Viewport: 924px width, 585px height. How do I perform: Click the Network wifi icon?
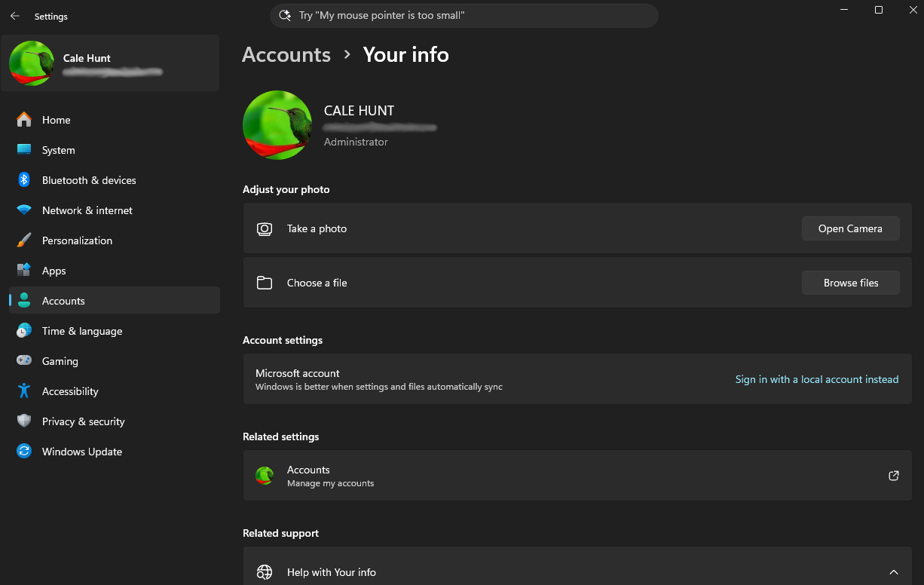pos(24,210)
